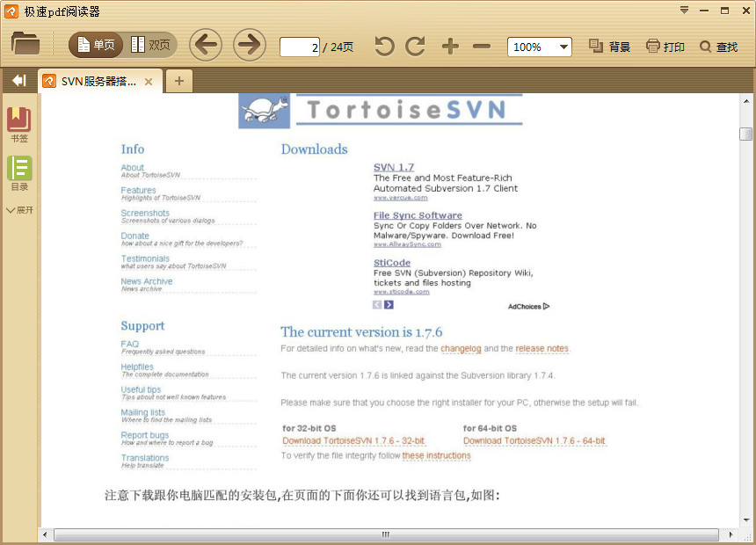Click the these instructions link
The height and width of the screenshot is (545, 756).
click(x=436, y=455)
